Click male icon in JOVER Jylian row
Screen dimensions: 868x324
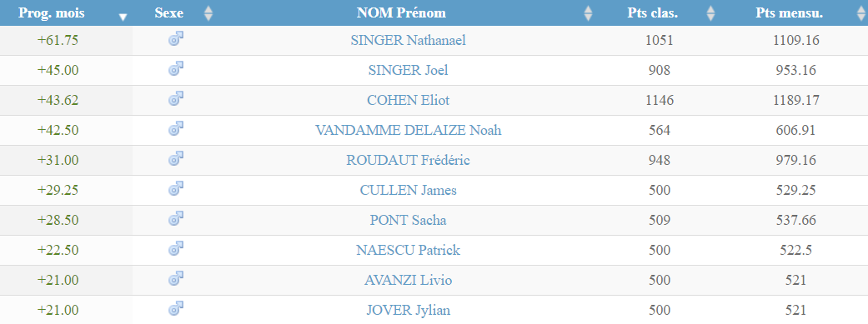pos(176,308)
